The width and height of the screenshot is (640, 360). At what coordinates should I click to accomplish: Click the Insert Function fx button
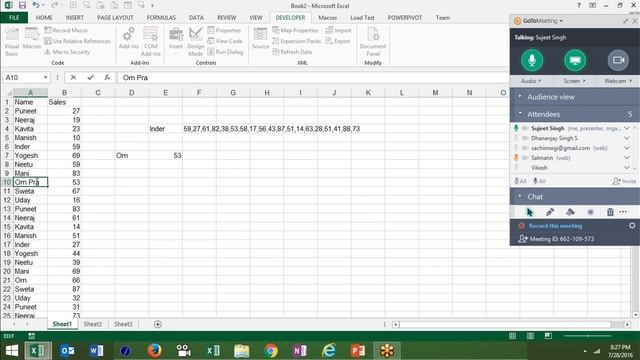coord(107,77)
